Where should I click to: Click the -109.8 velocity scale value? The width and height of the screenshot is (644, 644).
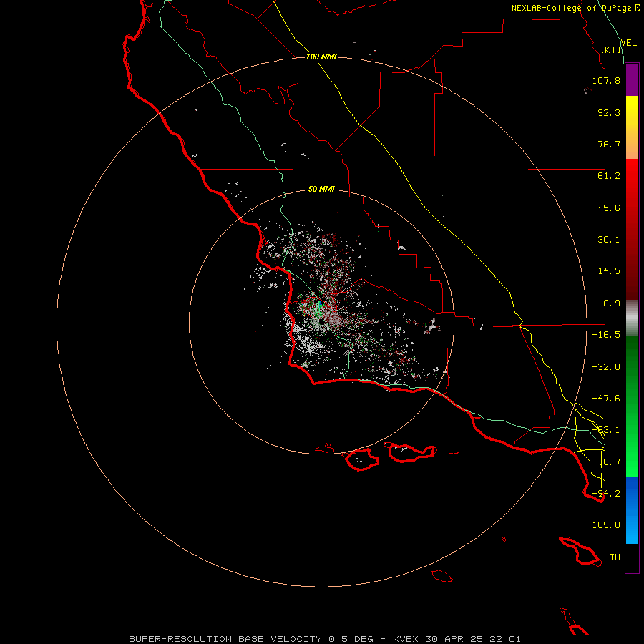coord(603,525)
